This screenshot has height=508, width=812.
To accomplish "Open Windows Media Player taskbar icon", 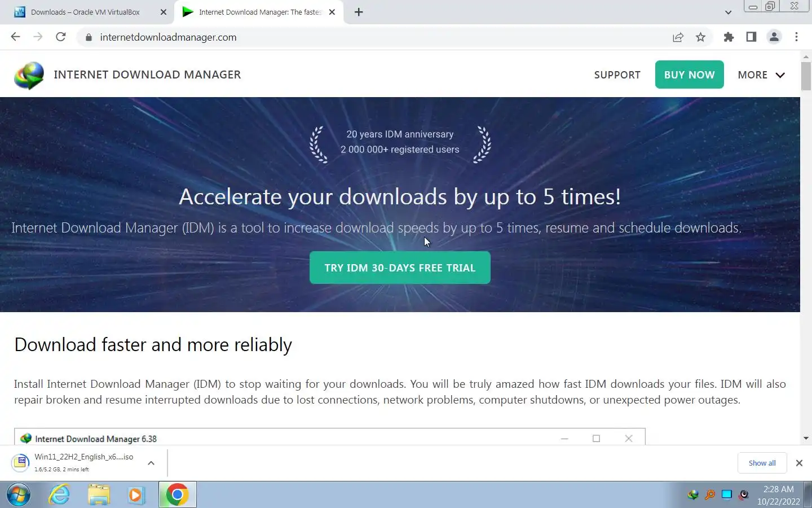I will click(x=136, y=495).
